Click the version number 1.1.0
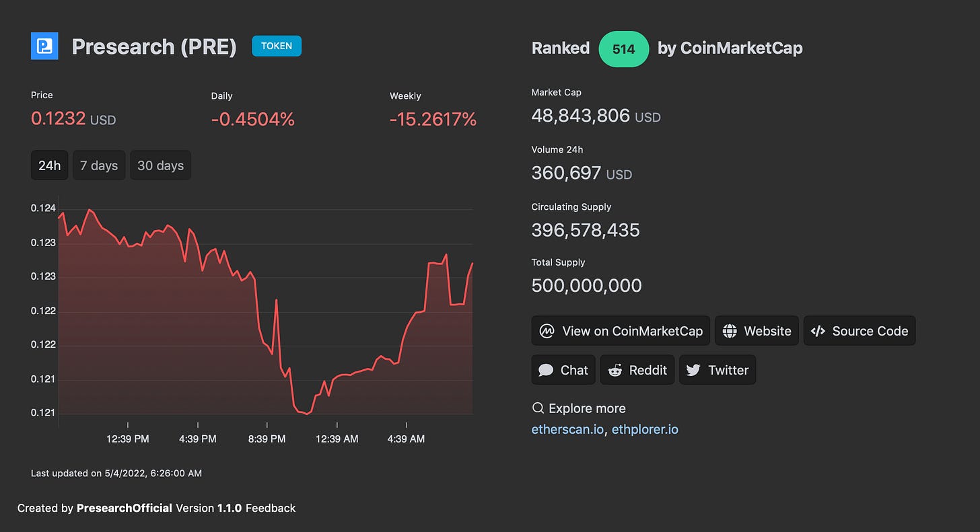The height and width of the screenshot is (532, 980). click(x=229, y=508)
